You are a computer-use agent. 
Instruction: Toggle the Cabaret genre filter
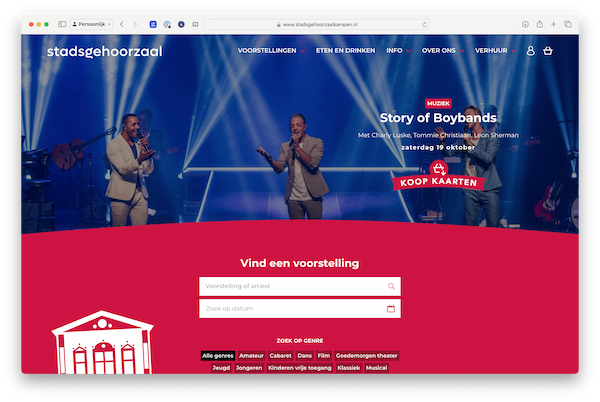(280, 356)
